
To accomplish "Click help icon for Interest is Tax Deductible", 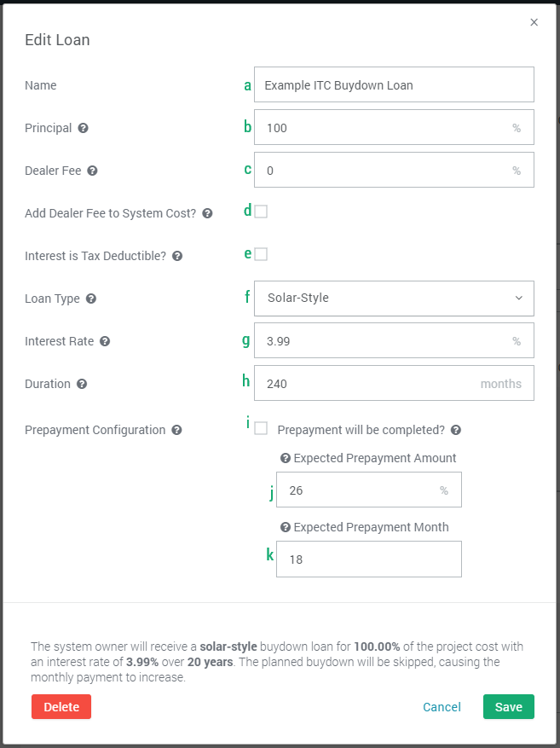I will [x=177, y=256].
